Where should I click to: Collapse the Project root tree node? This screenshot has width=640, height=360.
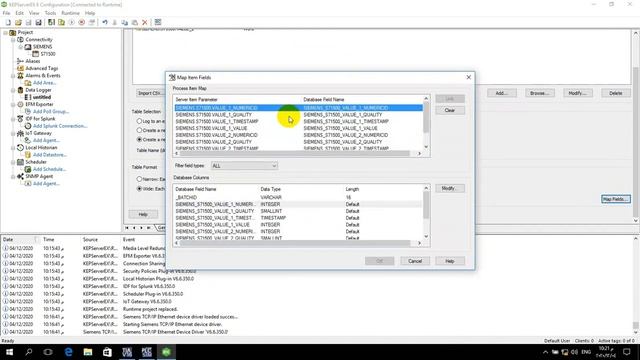[x=5, y=32]
